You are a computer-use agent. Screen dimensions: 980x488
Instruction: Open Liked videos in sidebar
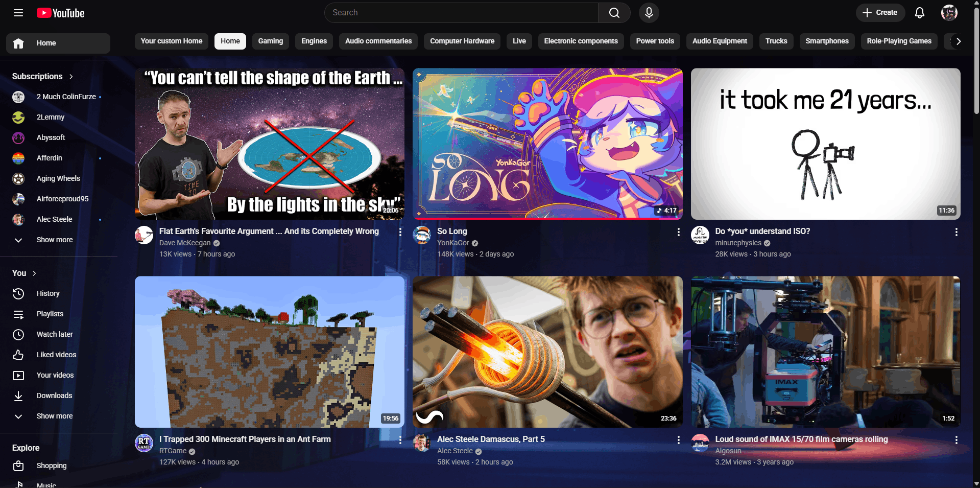tap(56, 355)
